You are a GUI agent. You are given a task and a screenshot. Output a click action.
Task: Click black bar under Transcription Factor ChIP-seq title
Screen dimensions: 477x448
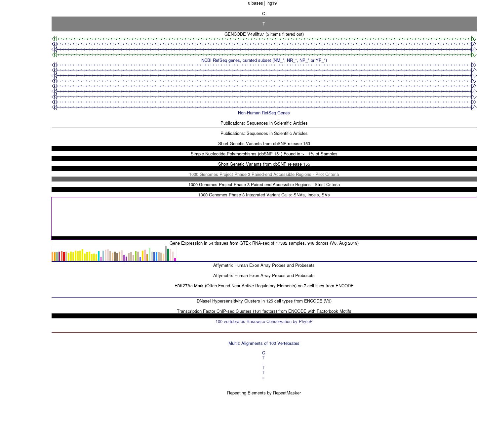(264, 316)
